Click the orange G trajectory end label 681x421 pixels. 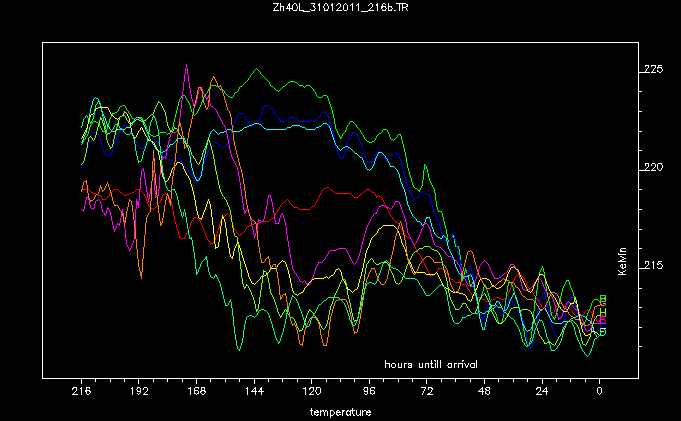(603, 302)
